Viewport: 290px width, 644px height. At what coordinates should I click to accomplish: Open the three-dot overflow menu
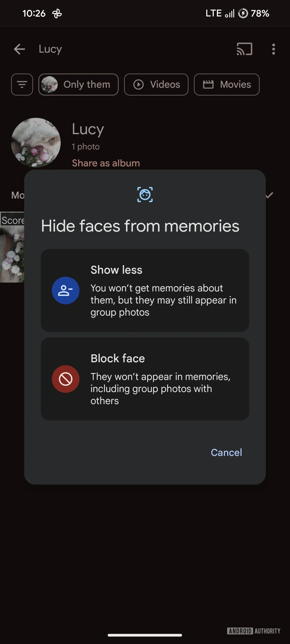tap(273, 49)
